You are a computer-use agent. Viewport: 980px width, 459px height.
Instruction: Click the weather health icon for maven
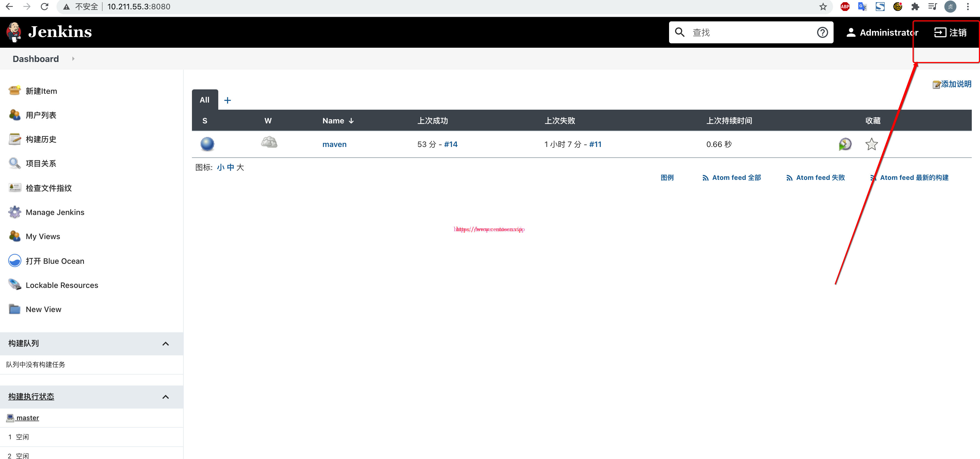click(x=269, y=142)
